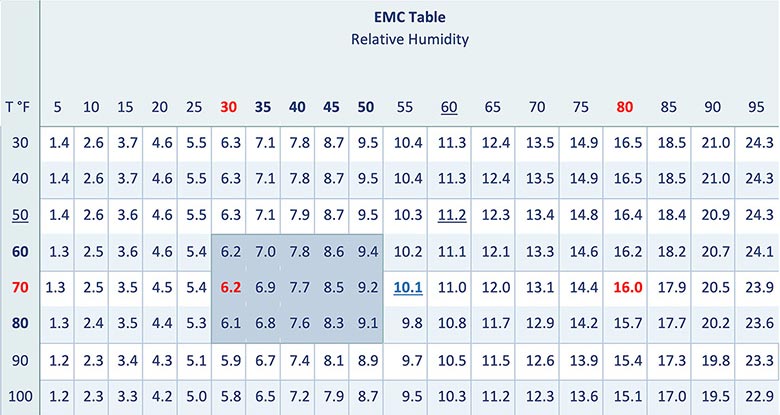Select the red 16.0 value

click(x=628, y=287)
